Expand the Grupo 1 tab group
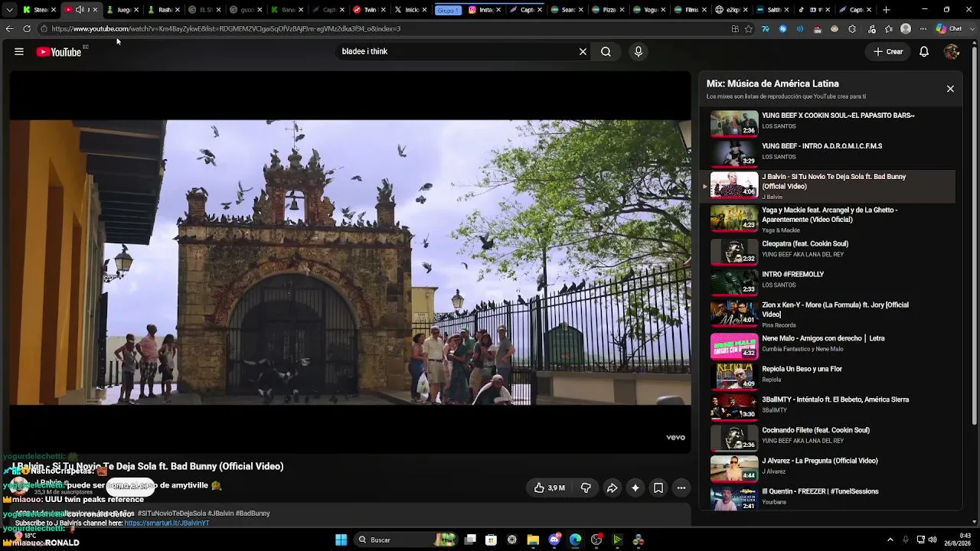980x551 pixels. pos(448,10)
